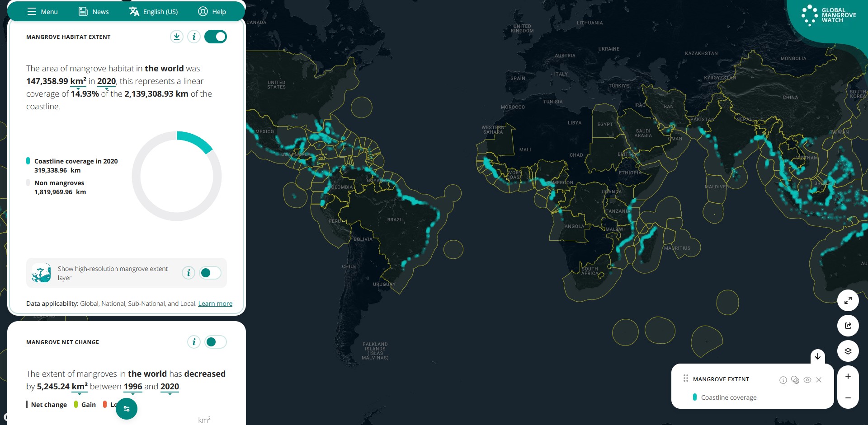Viewport: 868px width, 425px height.
Task: Open the share map panel
Action: click(849, 326)
